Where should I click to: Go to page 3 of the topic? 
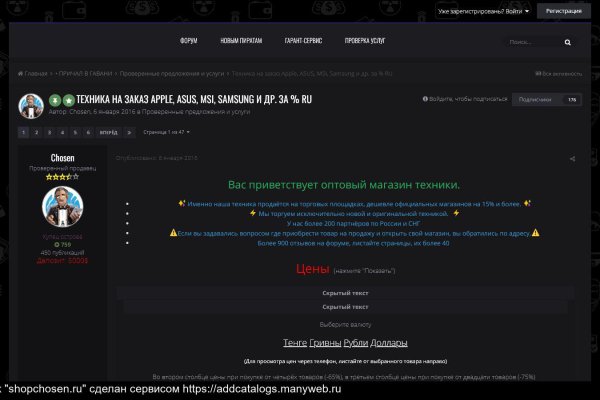coord(49,132)
